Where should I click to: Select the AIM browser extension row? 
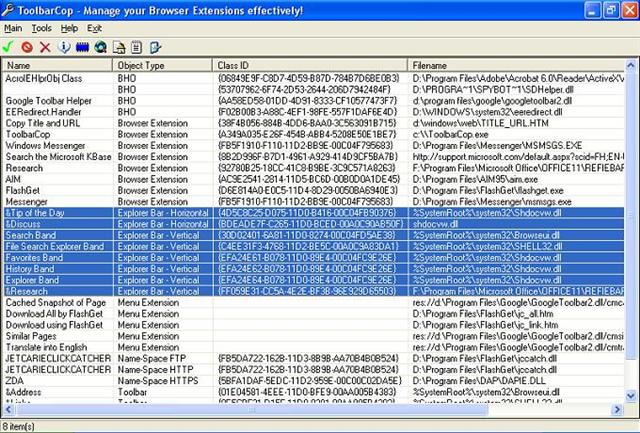pos(313,179)
